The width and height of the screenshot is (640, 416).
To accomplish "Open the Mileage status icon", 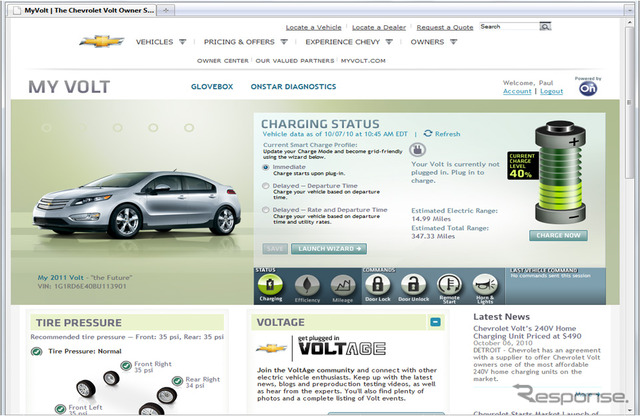I will point(342,285).
